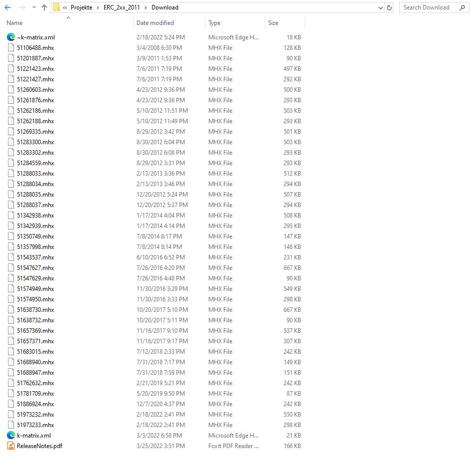Viewport: 476px width, 466px height.
Task: Sort files by the Date modified column
Action: (x=155, y=23)
